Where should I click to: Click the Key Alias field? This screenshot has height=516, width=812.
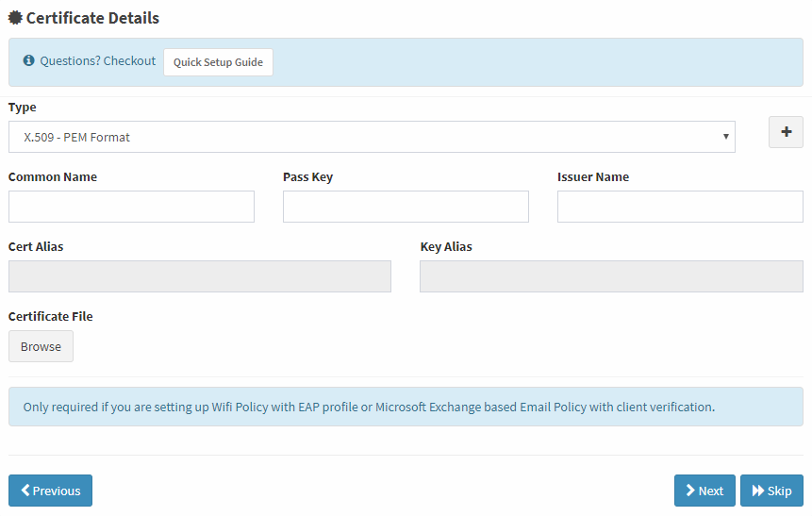611,276
